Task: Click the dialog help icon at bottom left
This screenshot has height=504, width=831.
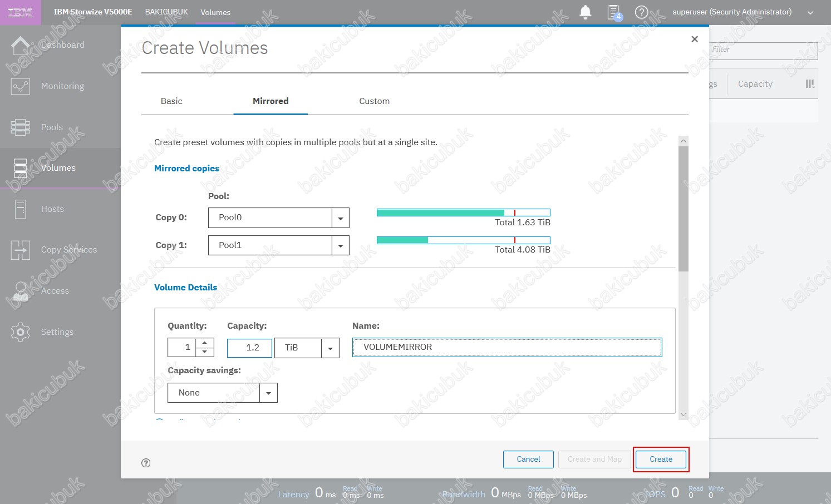Action: [x=146, y=463]
